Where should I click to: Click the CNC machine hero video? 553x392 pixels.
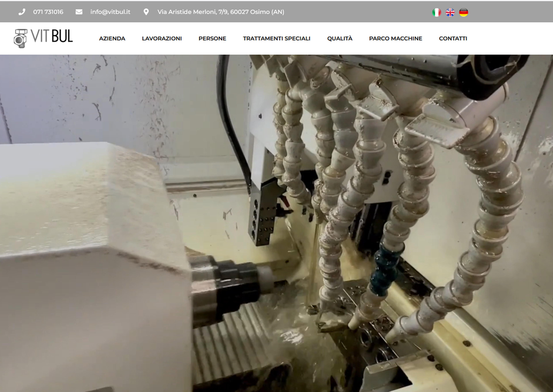[276, 223]
